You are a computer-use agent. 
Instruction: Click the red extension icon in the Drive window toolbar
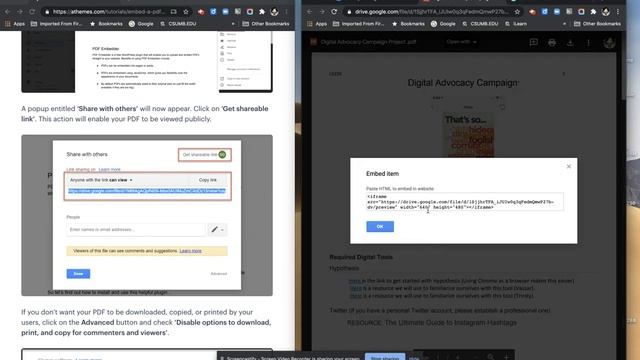point(532,12)
